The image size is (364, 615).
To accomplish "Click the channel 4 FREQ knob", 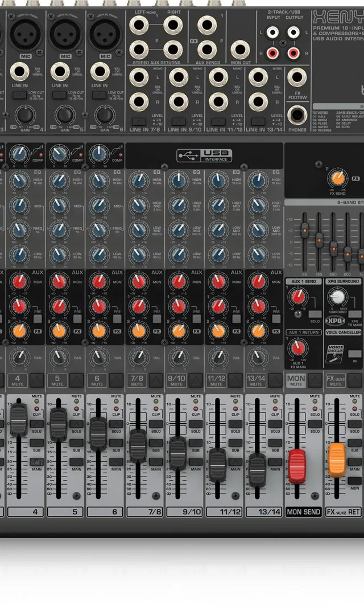I will [19, 230].
